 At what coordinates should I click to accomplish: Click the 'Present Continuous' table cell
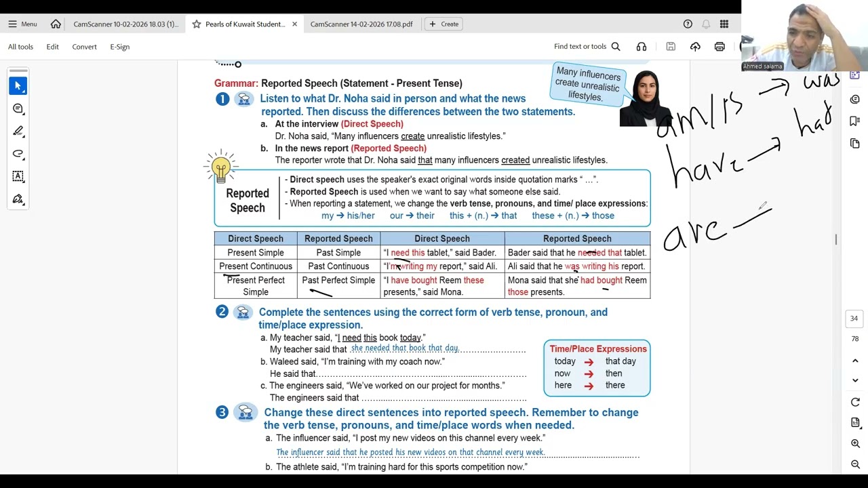coord(256,266)
